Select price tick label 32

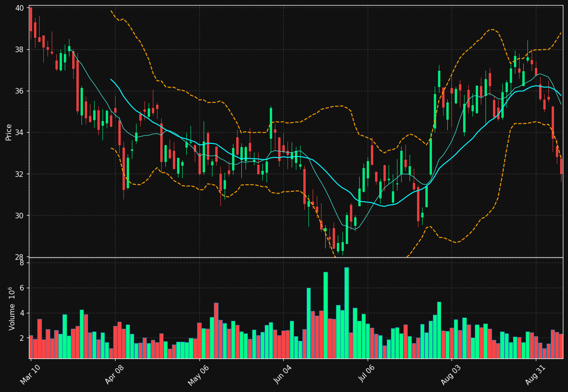[x=20, y=174]
